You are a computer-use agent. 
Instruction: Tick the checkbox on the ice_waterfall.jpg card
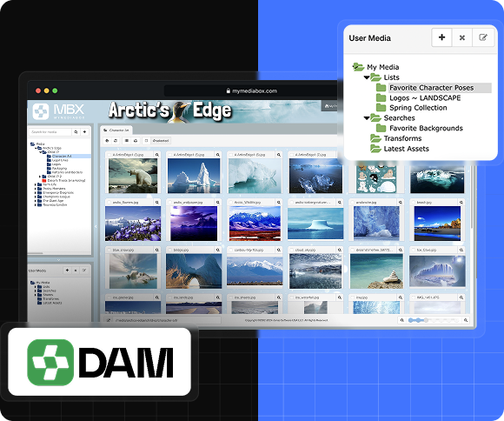[x=292, y=297]
